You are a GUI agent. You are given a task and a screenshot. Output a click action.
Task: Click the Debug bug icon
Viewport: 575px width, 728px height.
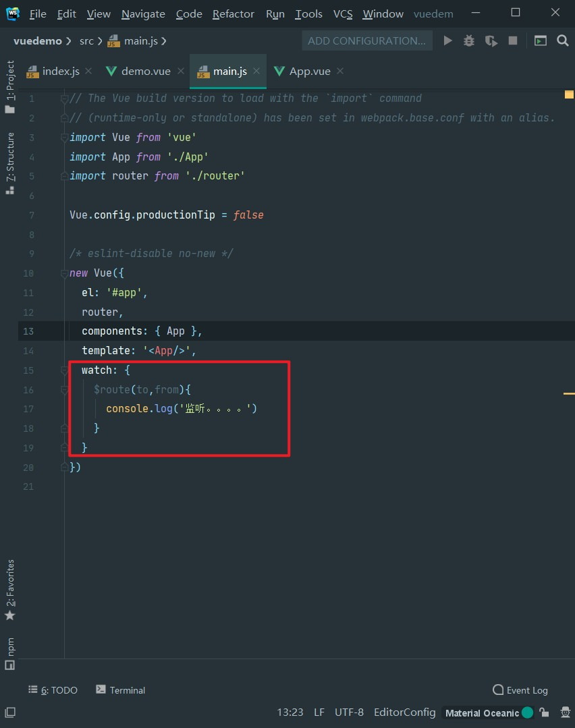469,41
